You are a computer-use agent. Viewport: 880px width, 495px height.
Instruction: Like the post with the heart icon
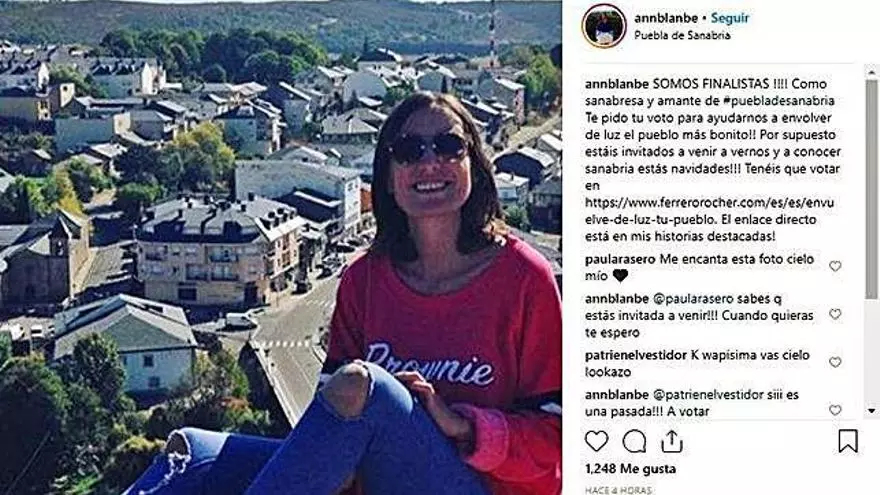point(596,441)
